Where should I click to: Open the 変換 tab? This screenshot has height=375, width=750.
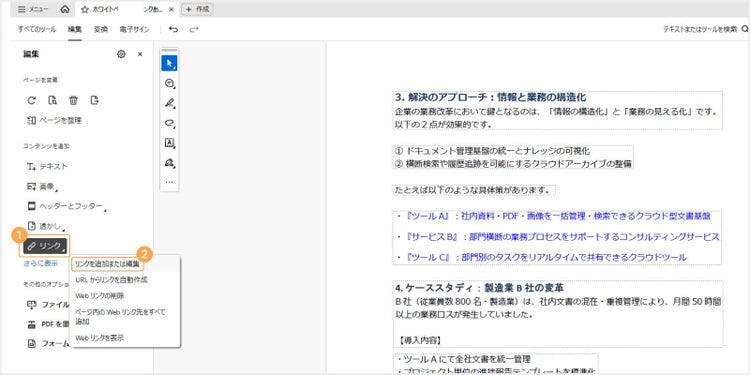tap(101, 29)
